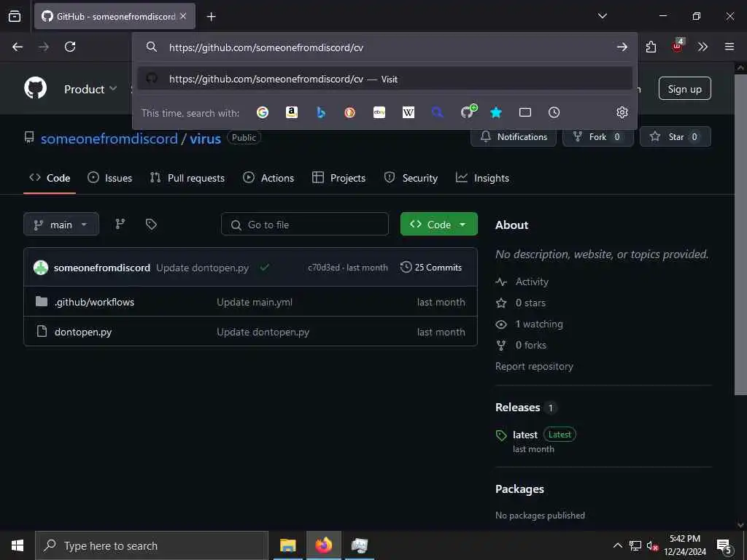Switch to the Projects tab

pos(338,178)
